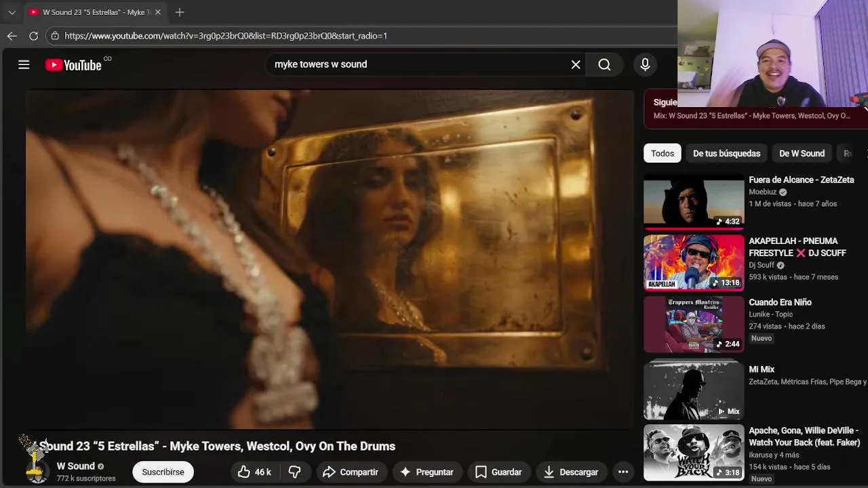Click Apache, Gona, Willie DeVille title
Image resolution: width=868 pixels, height=488 pixels.
point(804,436)
